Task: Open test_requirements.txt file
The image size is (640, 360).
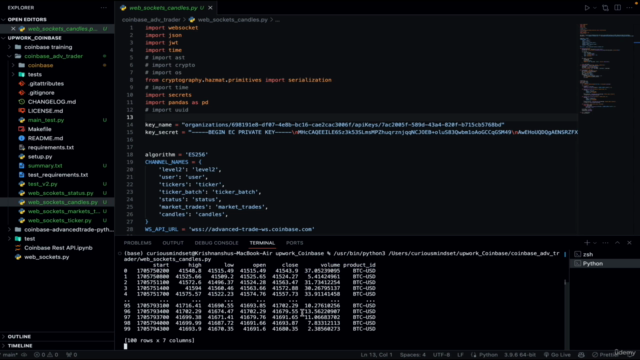Action: click(x=58, y=175)
